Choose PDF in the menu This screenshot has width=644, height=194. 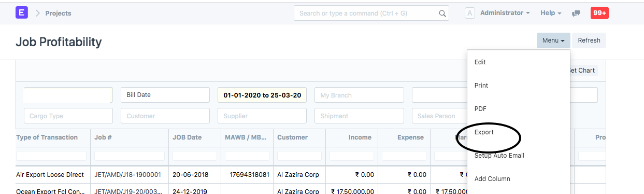click(480, 109)
